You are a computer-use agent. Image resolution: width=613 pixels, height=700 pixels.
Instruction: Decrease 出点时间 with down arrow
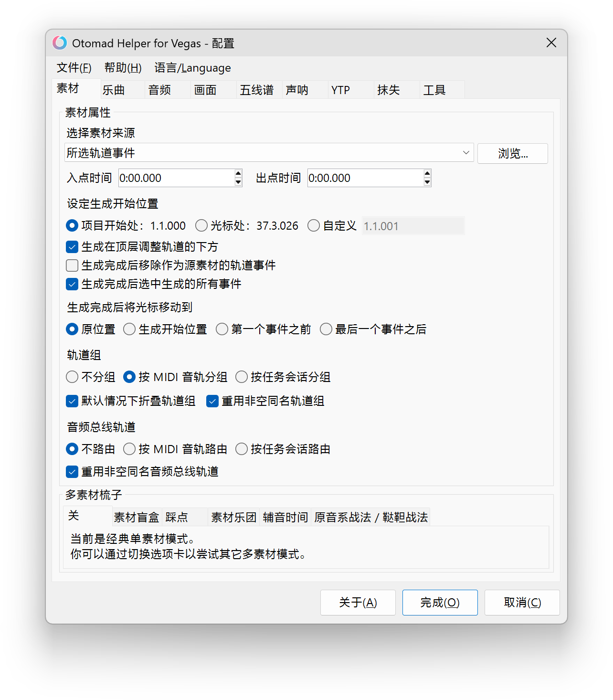427,182
